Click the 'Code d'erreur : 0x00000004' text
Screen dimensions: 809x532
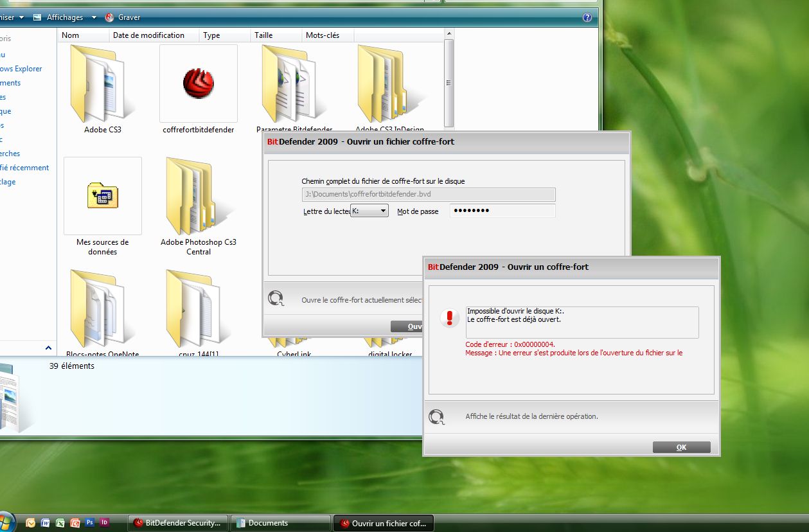click(510, 344)
